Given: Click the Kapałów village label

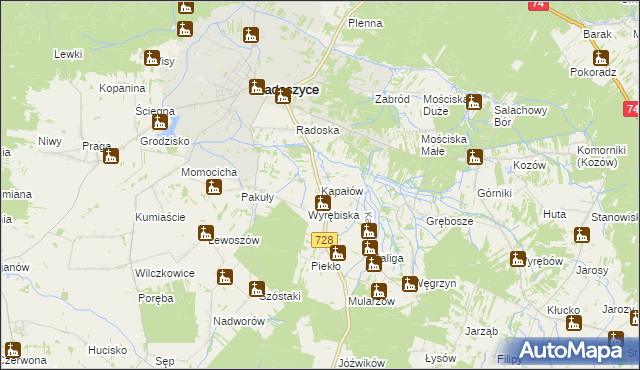Looking at the screenshot, I should (342, 191).
